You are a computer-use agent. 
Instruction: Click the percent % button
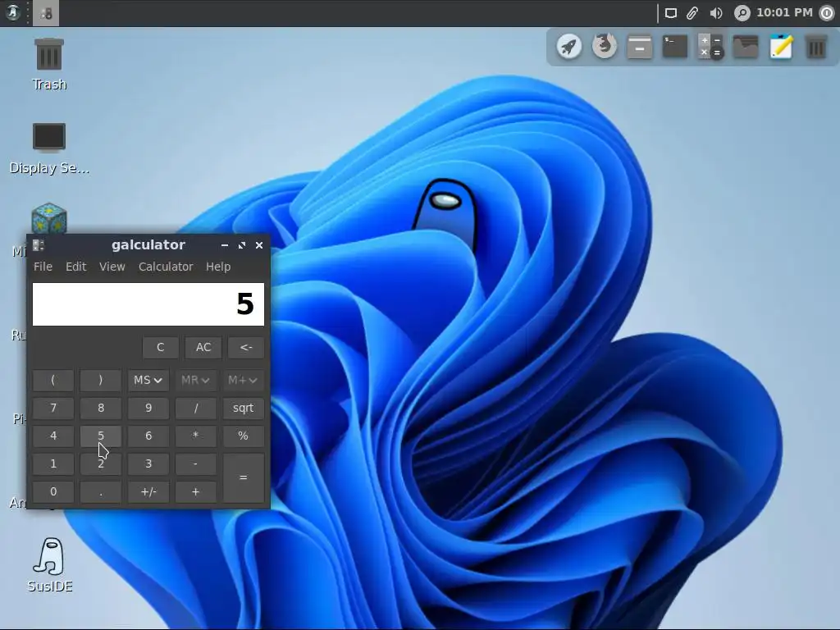(243, 436)
